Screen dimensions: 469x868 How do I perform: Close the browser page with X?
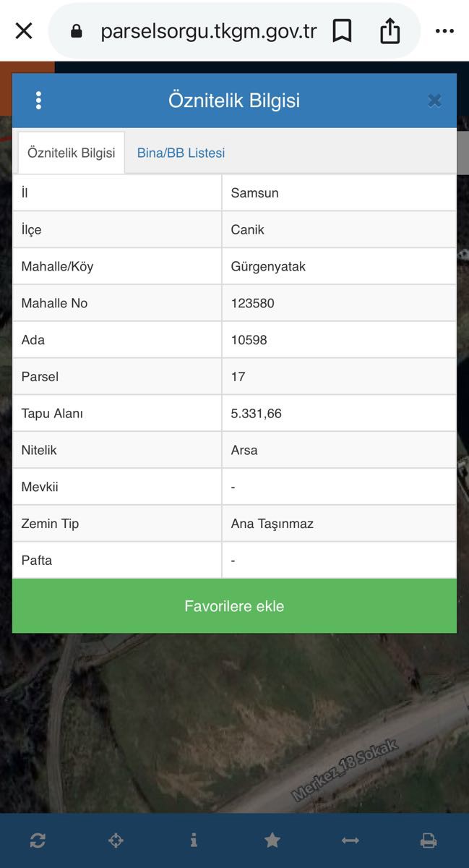[x=24, y=31]
